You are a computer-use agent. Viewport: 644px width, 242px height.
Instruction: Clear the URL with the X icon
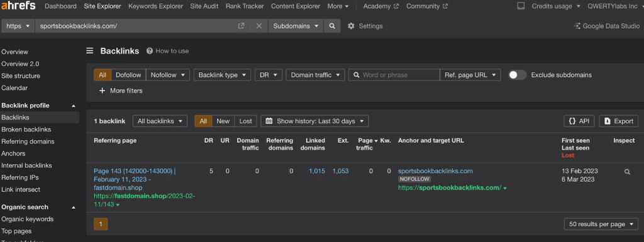point(258,26)
